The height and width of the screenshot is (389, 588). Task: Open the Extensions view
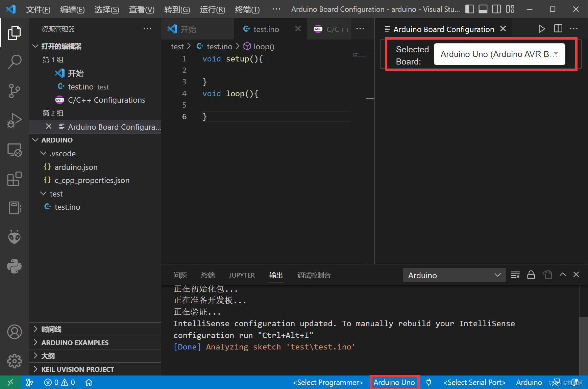(14, 179)
